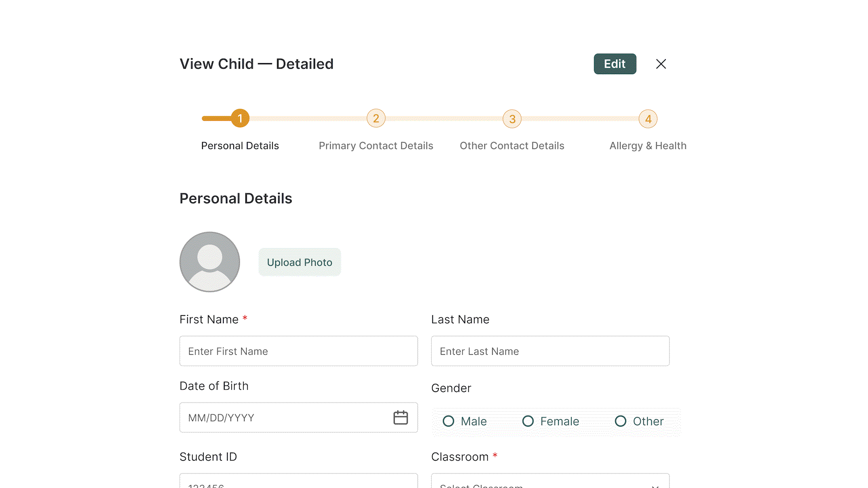Select Male gender radio button
This screenshot has width=868, height=488.
pos(448,421)
